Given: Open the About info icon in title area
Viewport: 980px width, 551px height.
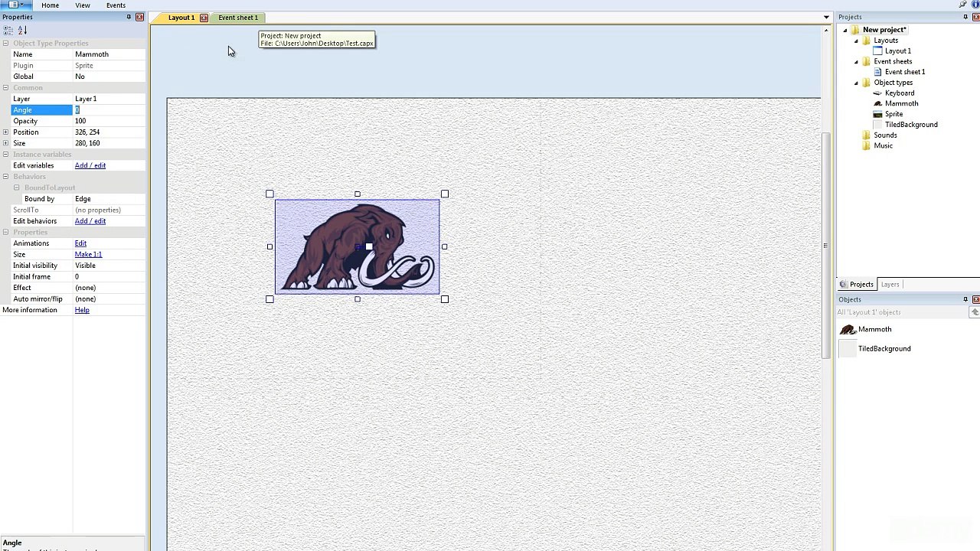Looking at the screenshot, I should pyautogui.click(x=975, y=5).
